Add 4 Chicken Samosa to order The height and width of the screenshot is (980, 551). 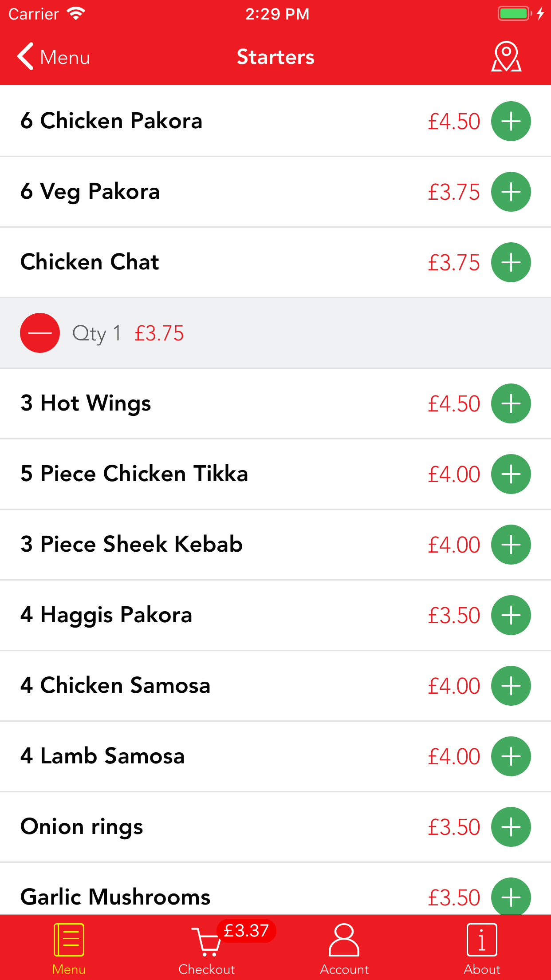pos(511,686)
